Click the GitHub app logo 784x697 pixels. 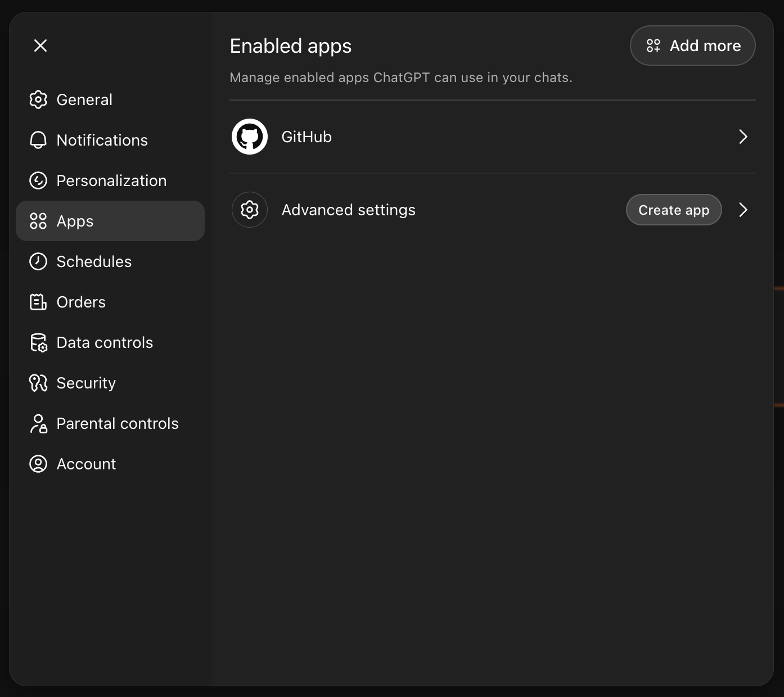(249, 137)
